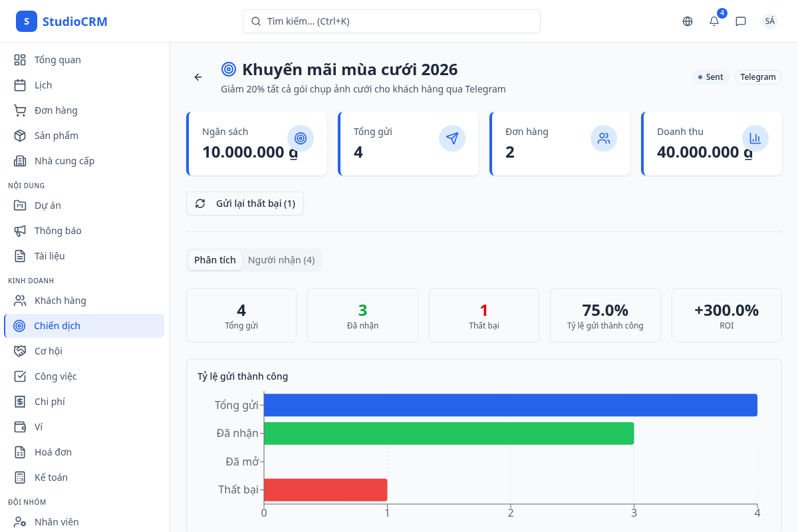The image size is (798, 532).
Task: Open Đơn hàng from the sidebar
Action: (55, 110)
